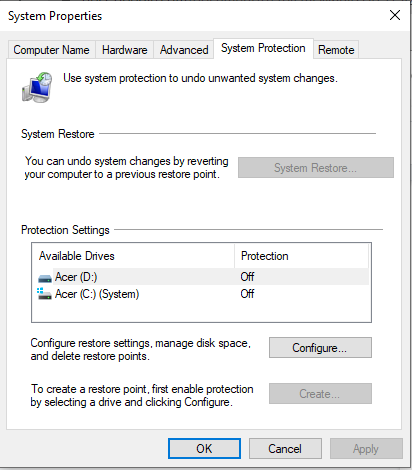Click the Off status for Acer (C:)
This screenshot has height=470, width=412.
(247, 294)
